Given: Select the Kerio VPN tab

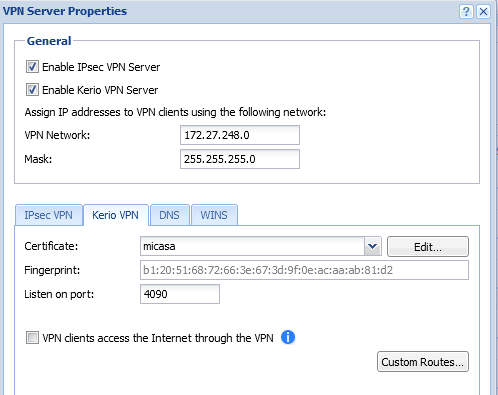Looking at the screenshot, I should tap(115, 215).
